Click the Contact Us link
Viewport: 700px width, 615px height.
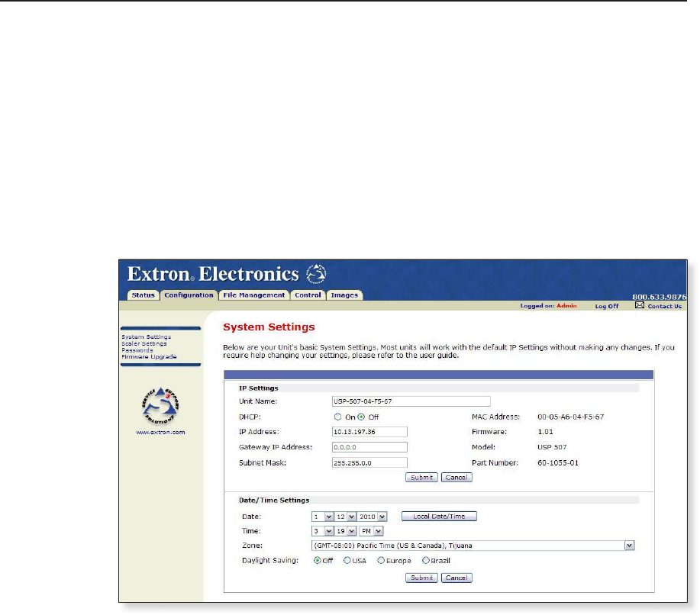pyautogui.click(x=665, y=306)
